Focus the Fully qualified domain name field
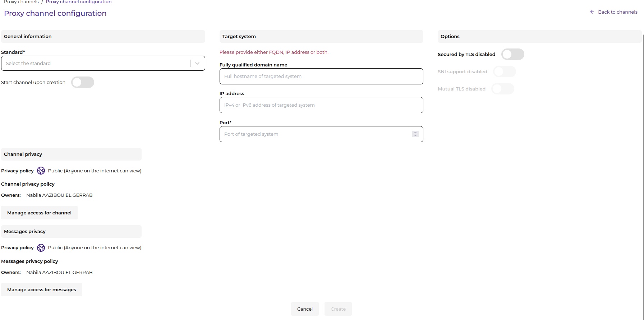This screenshot has width=644, height=320. tap(321, 76)
